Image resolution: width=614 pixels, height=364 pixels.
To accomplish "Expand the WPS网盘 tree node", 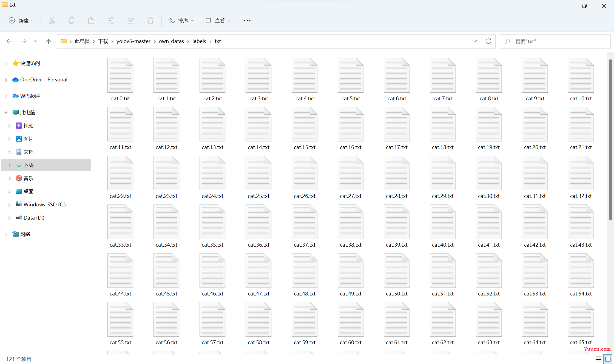I will pos(6,96).
